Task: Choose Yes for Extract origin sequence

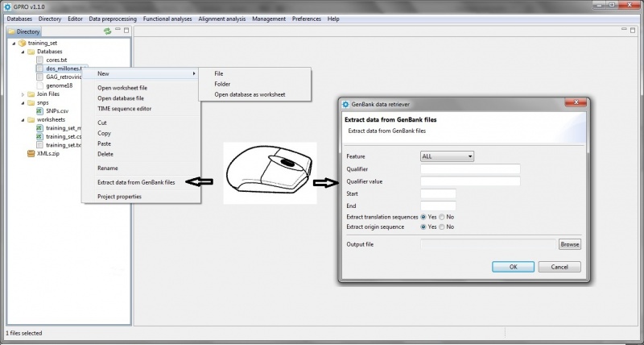Action: point(424,227)
